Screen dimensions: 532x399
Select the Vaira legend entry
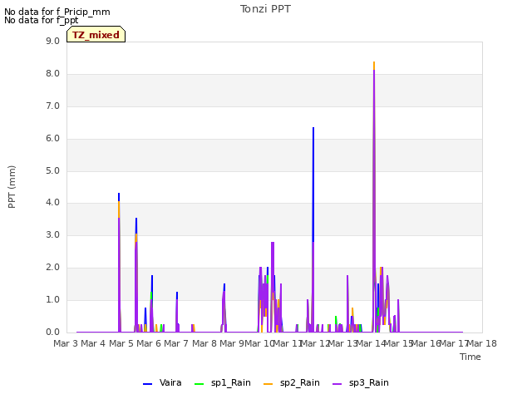pos(162,383)
